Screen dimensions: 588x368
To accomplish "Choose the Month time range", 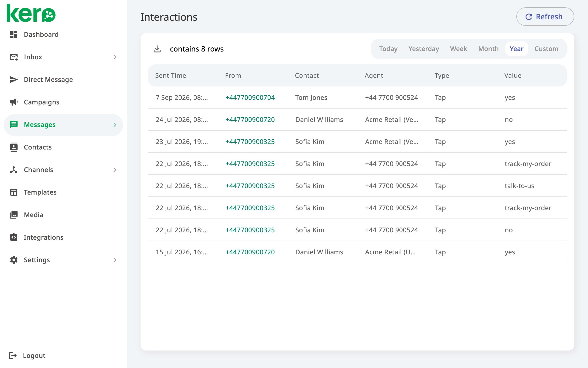I will pyautogui.click(x=488, y=49).
